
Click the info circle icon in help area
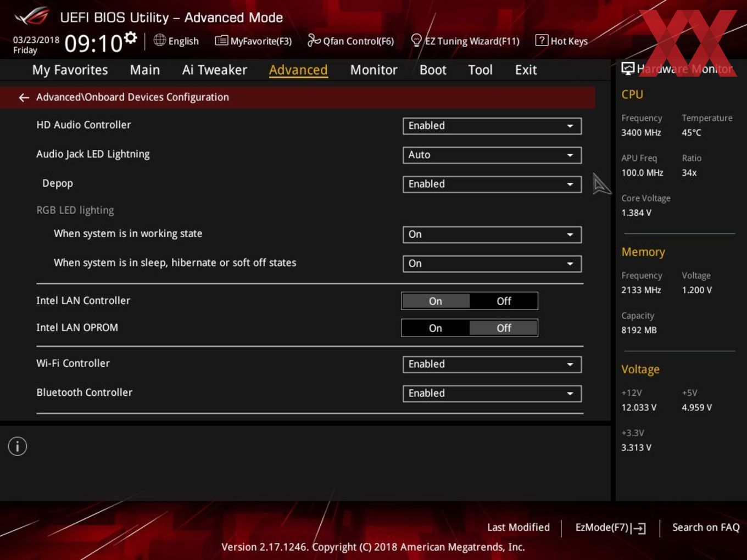click(x=18, y=446)
